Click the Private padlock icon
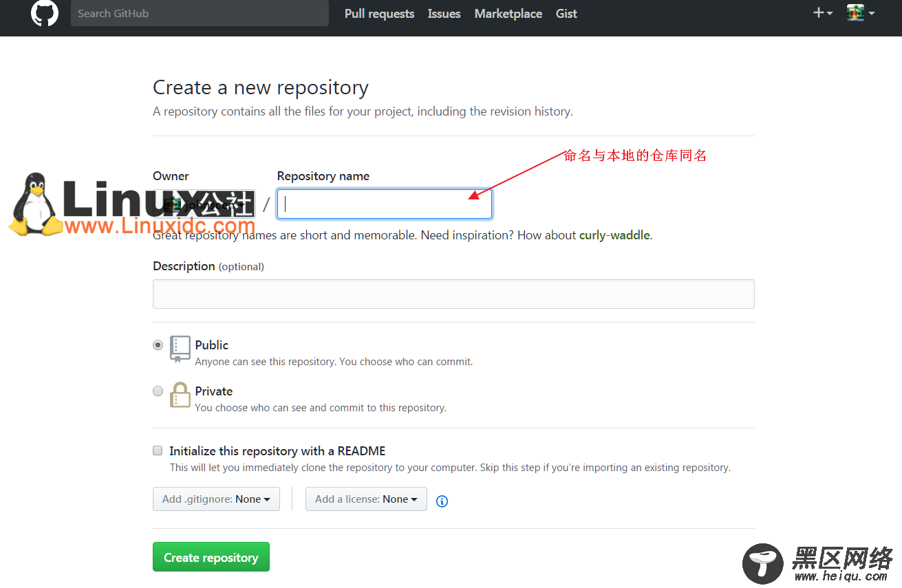The height and width of the screenshot is (588, 902). pyautogui.click(x=180, y=395)
